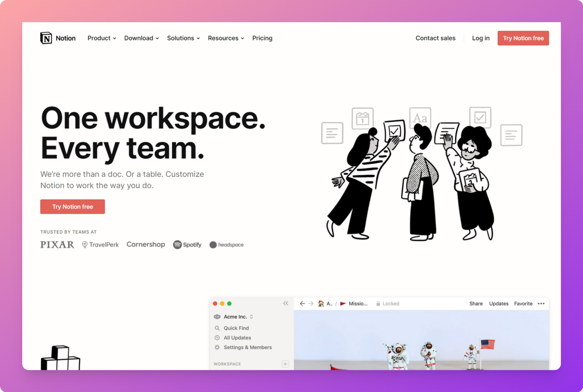Click the Spotify logo

(x=187, y=245)
